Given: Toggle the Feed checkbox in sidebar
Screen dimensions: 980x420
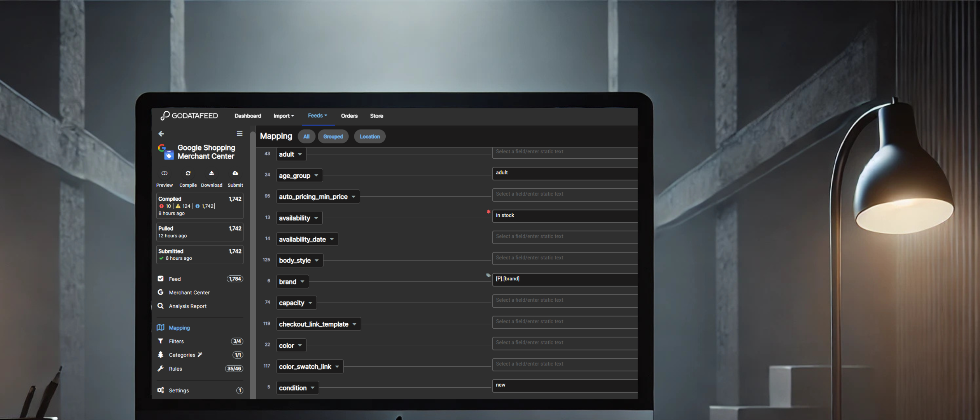Looking at the screenshot, I should [161, 278].
